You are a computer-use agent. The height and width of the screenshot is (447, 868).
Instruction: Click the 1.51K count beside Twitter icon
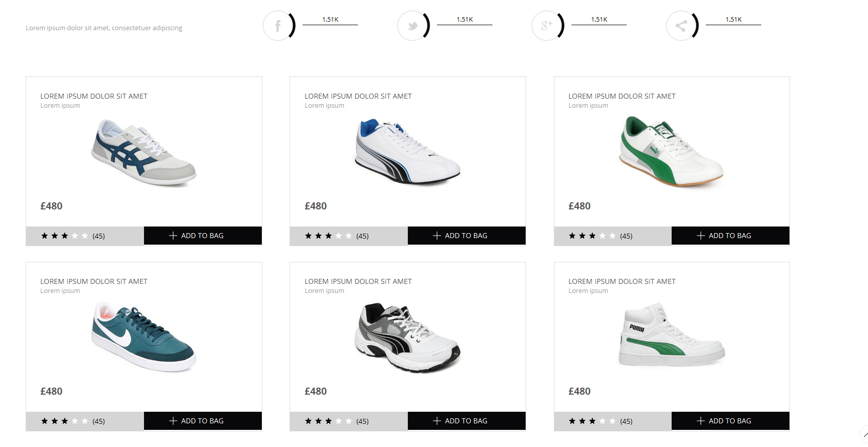[465, 20]
